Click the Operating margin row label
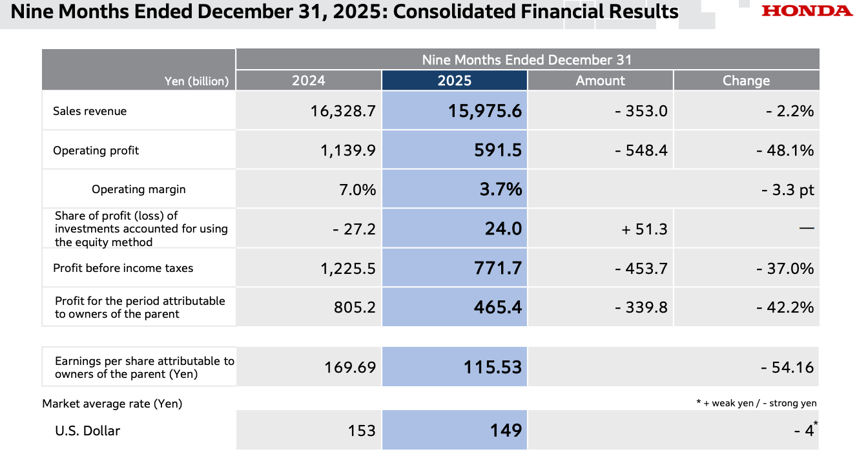The height and width of the screenshot is (456, 868). 138,189
